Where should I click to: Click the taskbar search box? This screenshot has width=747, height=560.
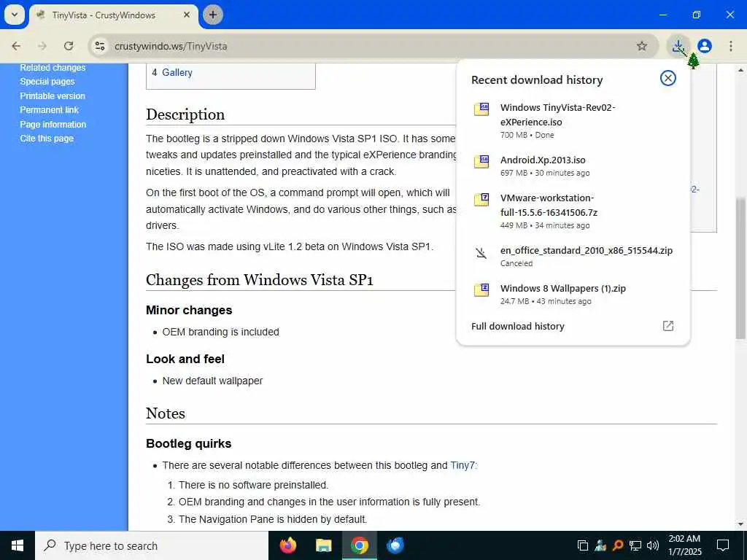(152, 545)
